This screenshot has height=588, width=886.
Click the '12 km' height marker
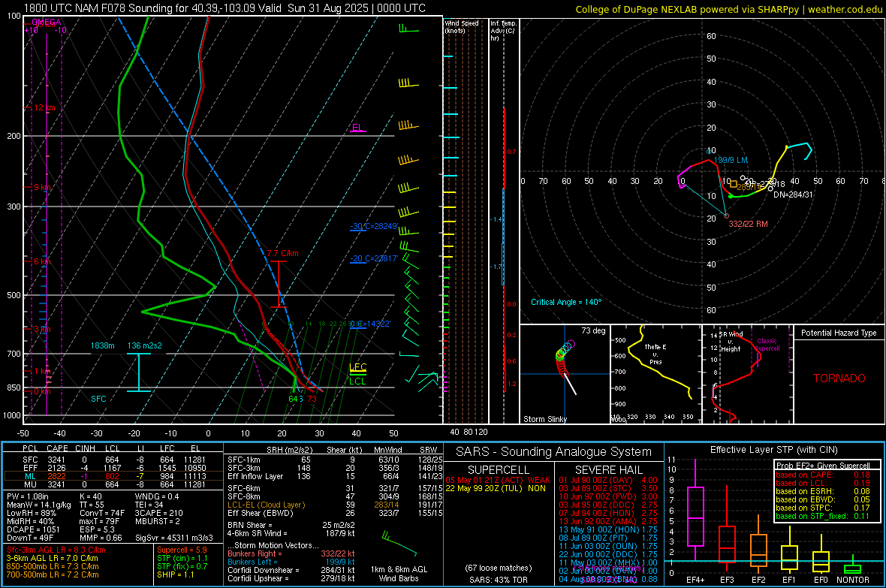click(44, 107)
